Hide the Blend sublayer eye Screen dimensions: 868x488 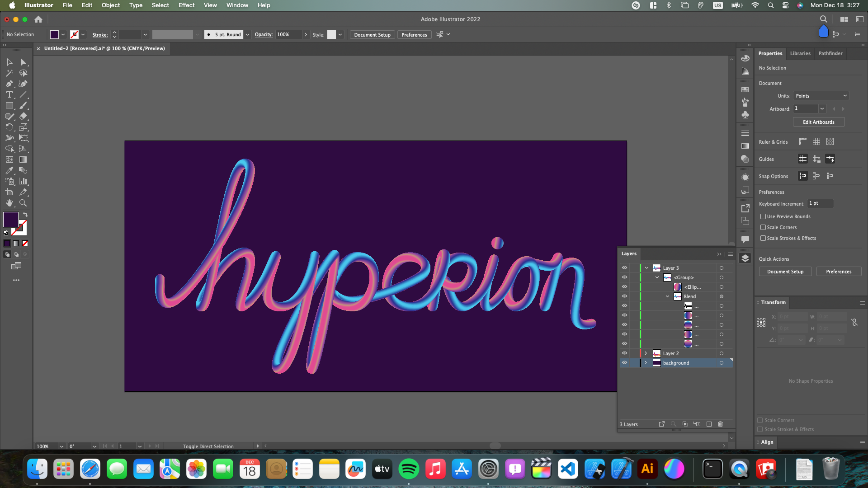(624, 296)
